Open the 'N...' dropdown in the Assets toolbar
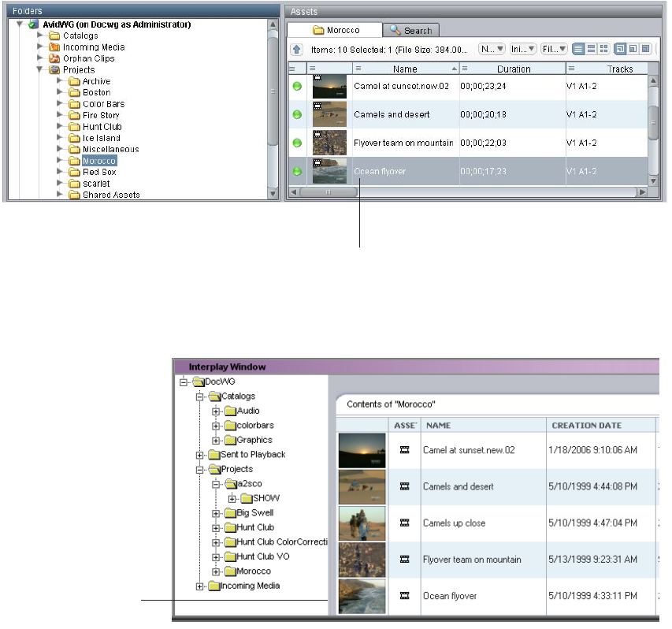This screenshot has height=629, width=672. [x=492, y=49]
